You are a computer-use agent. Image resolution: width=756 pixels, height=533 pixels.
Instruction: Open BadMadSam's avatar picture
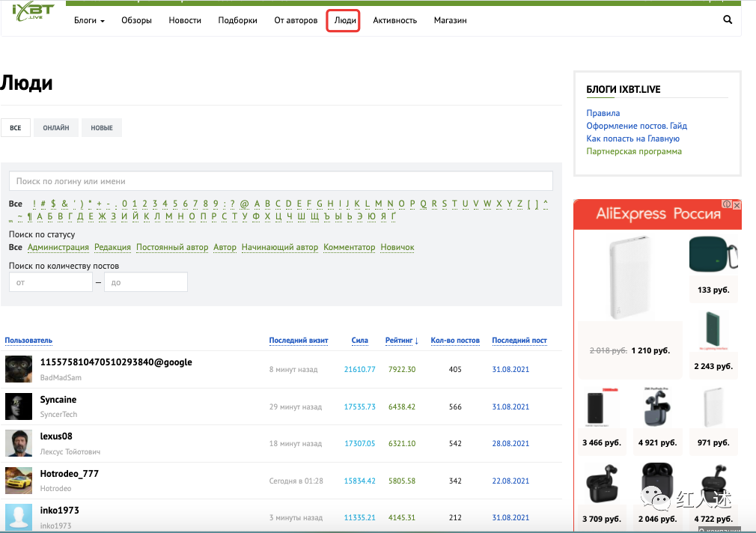point(19,369)
